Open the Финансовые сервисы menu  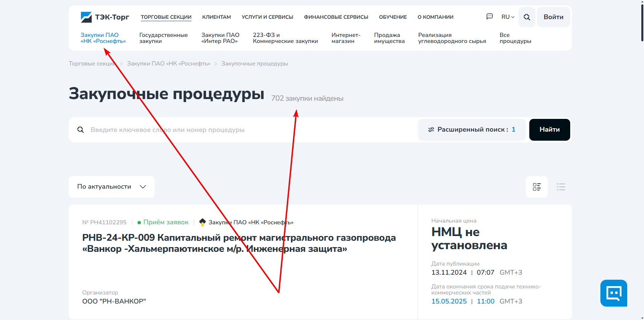pyautogui.click(x=336, y=17)
